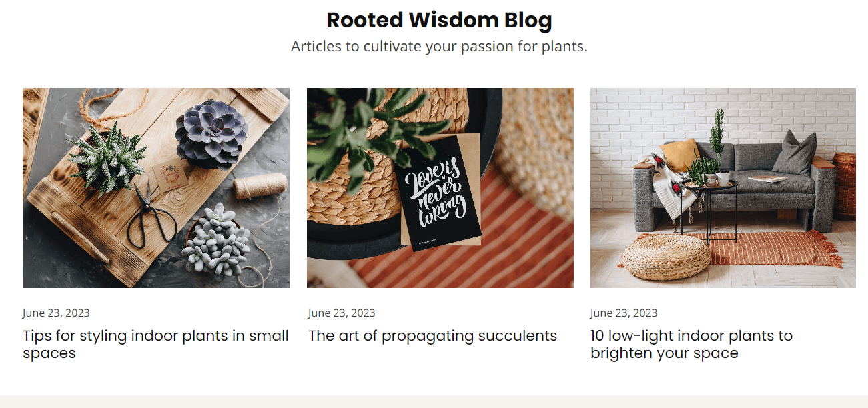The image size is (868, 408).
Task: Click the yellow pillow on the gray sofa
Action: [x=679, y=155]
